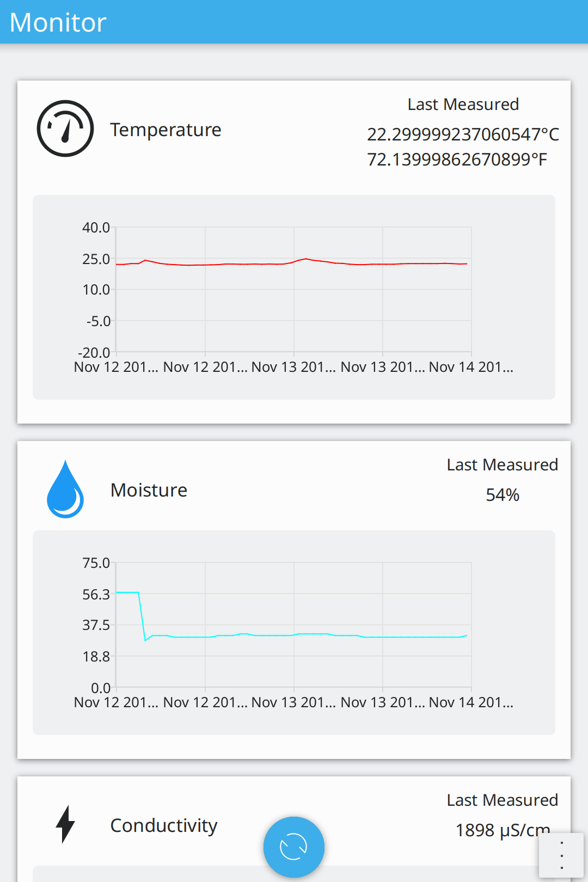Click the 75.0 axis label on moisture chart
Screen dimensions: 588x882
point(96,563)
